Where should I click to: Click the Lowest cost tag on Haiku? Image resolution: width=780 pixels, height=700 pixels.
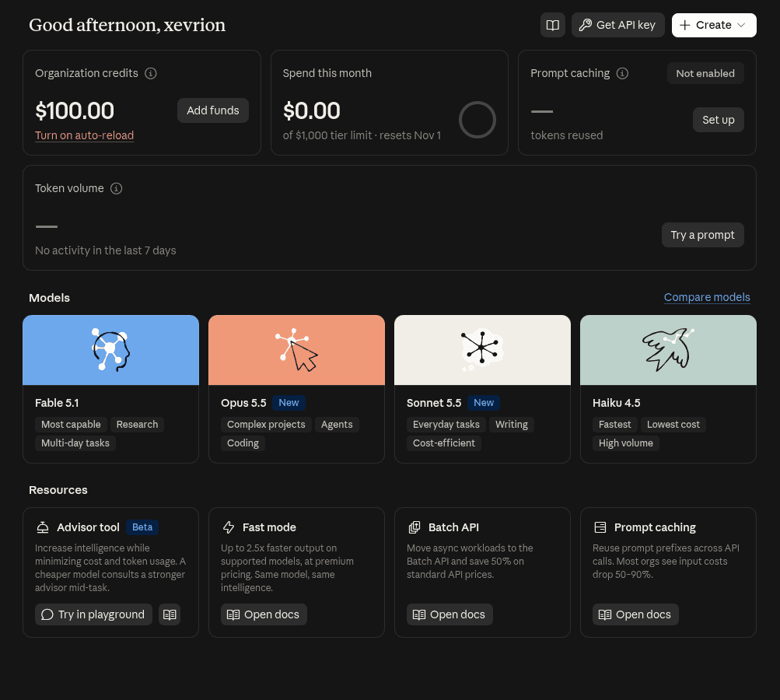click(673, 425)
